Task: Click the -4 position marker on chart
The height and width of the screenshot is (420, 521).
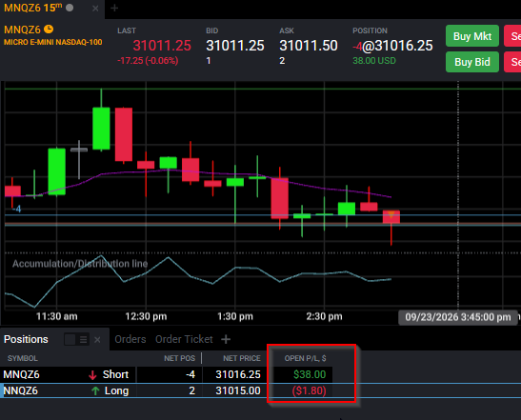Action: coord(16,209)
